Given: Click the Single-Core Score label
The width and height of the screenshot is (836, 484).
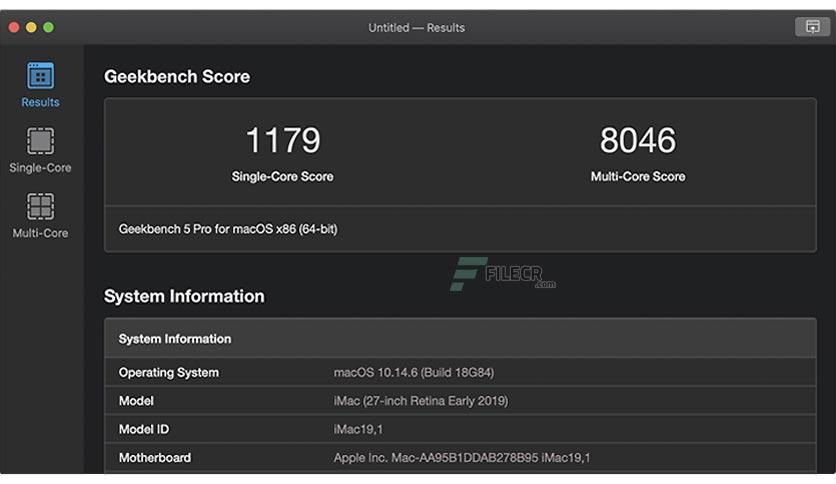Looking at the screenshot, I should 283,176.
